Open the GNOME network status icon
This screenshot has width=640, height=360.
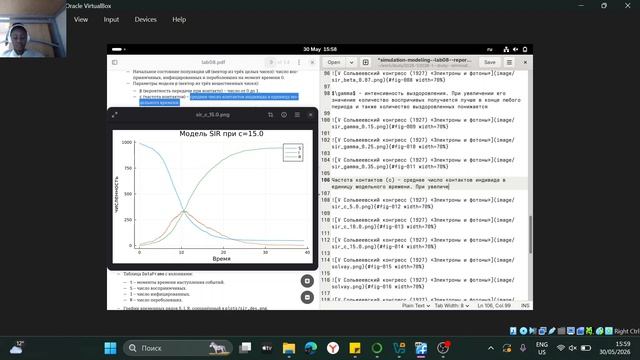pos(506,49)
